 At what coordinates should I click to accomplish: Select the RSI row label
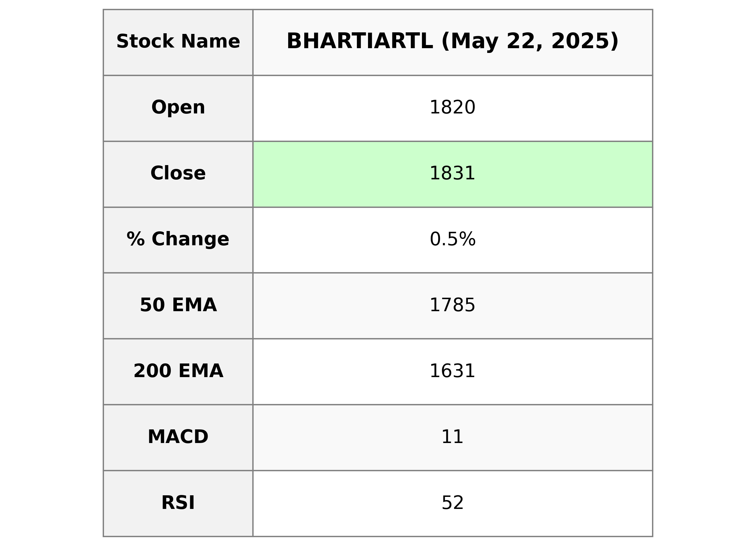pos(178,503)
